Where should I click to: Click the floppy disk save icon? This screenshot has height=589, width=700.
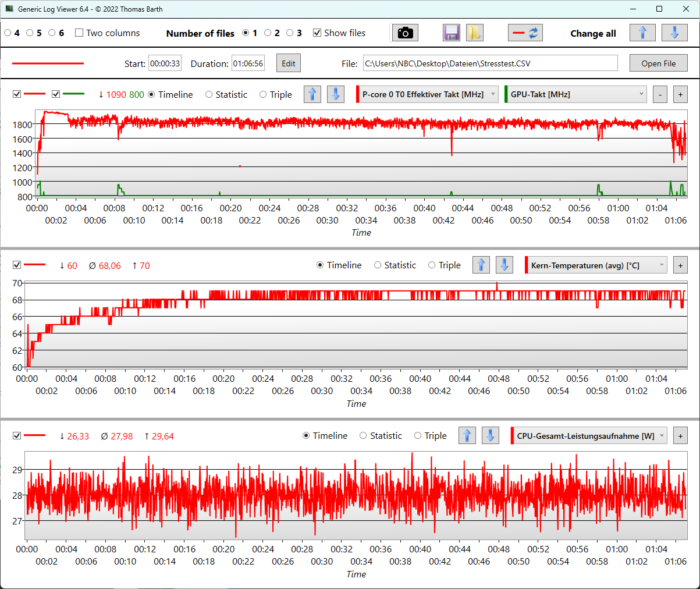point(452,33)
